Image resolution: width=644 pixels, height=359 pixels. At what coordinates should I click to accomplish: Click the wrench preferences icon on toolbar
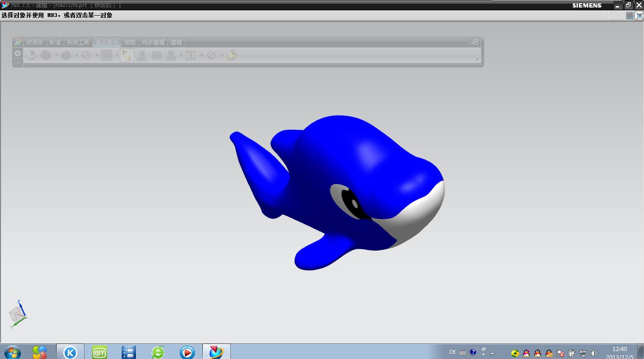click(232, 55)
